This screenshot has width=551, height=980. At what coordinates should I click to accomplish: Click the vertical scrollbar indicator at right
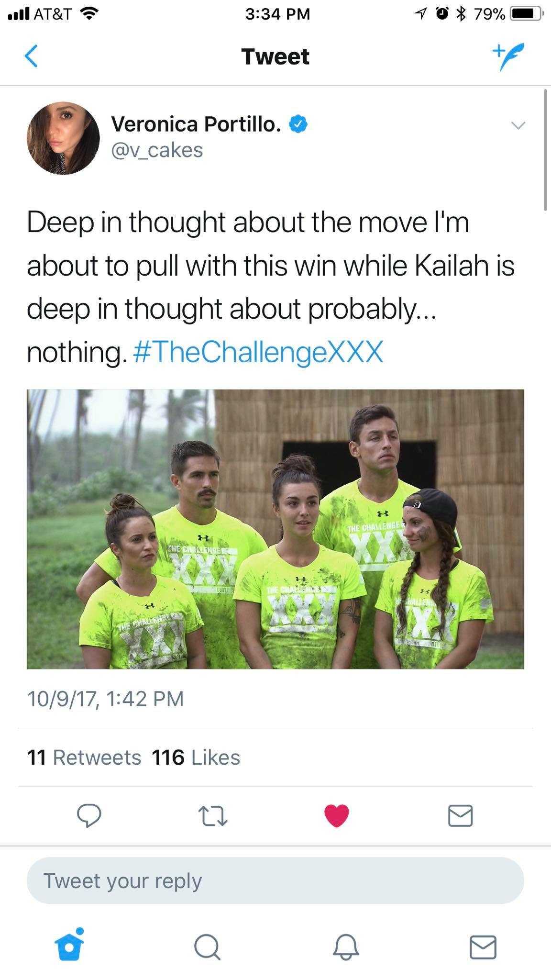point(545,150)
